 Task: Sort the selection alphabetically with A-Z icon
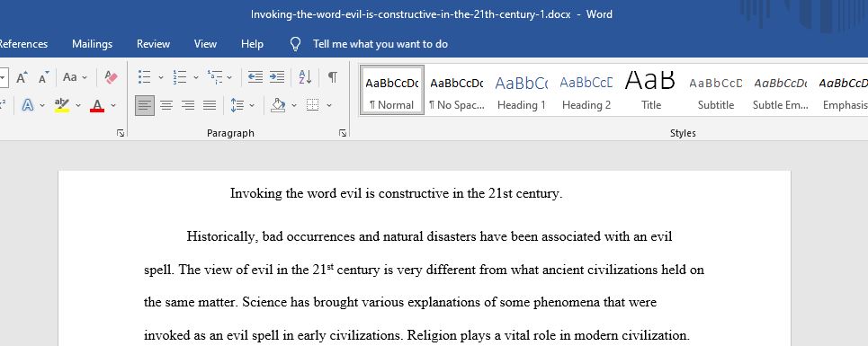click(306, 77)
